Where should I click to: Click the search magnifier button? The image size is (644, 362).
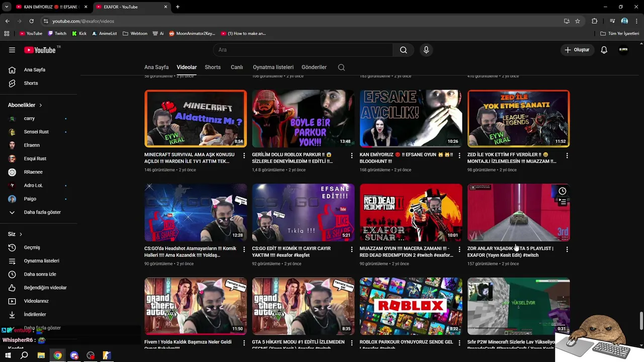click(x=404, y=50)
